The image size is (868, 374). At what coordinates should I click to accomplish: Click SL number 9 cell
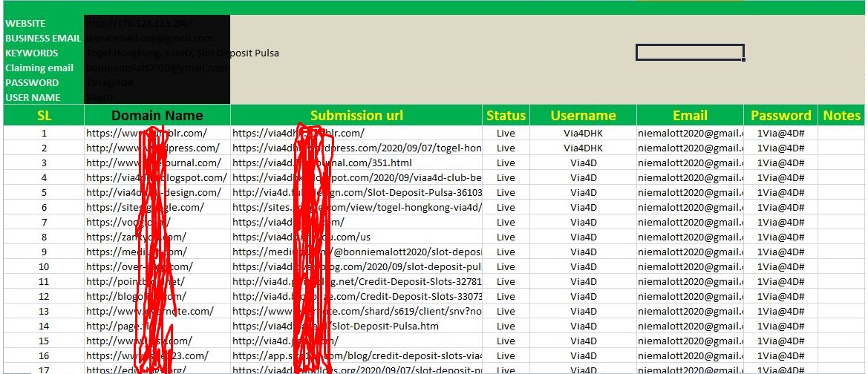coord(44,252)
